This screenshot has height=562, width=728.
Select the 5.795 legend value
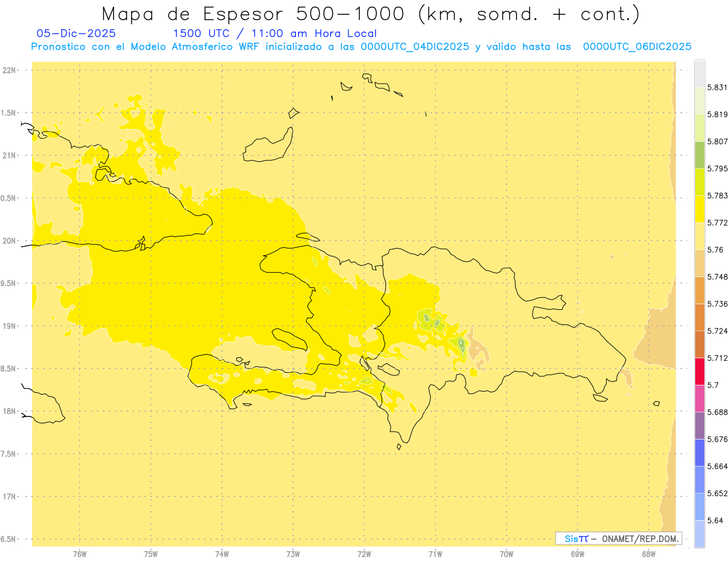717,169
